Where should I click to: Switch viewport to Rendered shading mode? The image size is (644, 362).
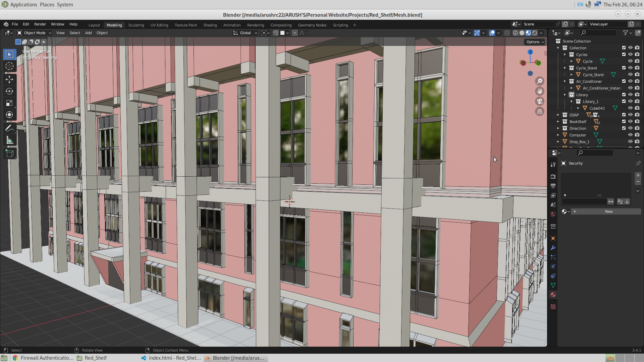[534, 33]
